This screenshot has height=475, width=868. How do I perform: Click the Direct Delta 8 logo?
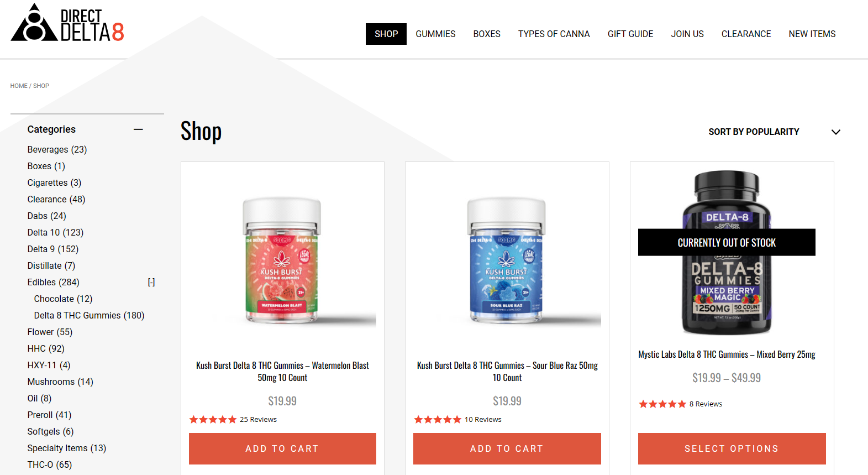67,23
